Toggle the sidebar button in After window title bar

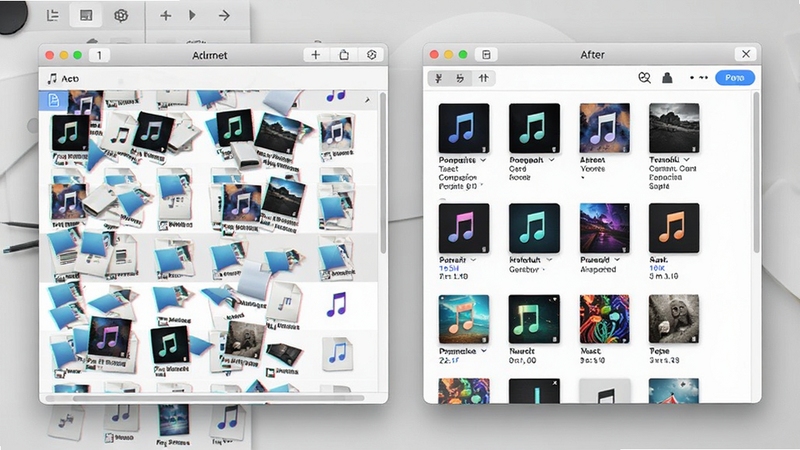pyautogui.click(x=486, y=55)
